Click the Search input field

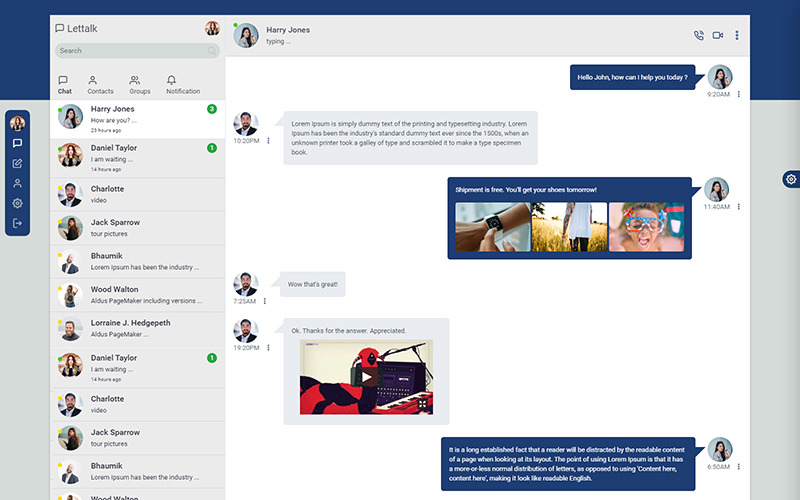(130, 51)
